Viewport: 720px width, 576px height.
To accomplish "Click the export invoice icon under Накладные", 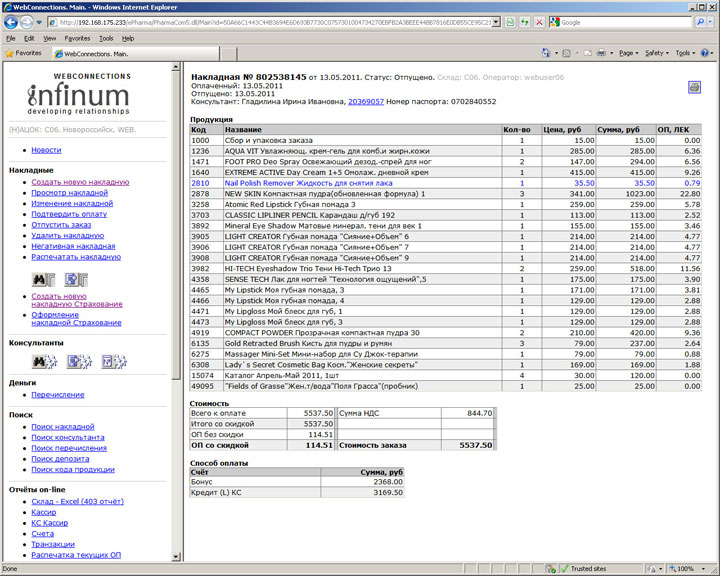I will (x=76, y=279).
